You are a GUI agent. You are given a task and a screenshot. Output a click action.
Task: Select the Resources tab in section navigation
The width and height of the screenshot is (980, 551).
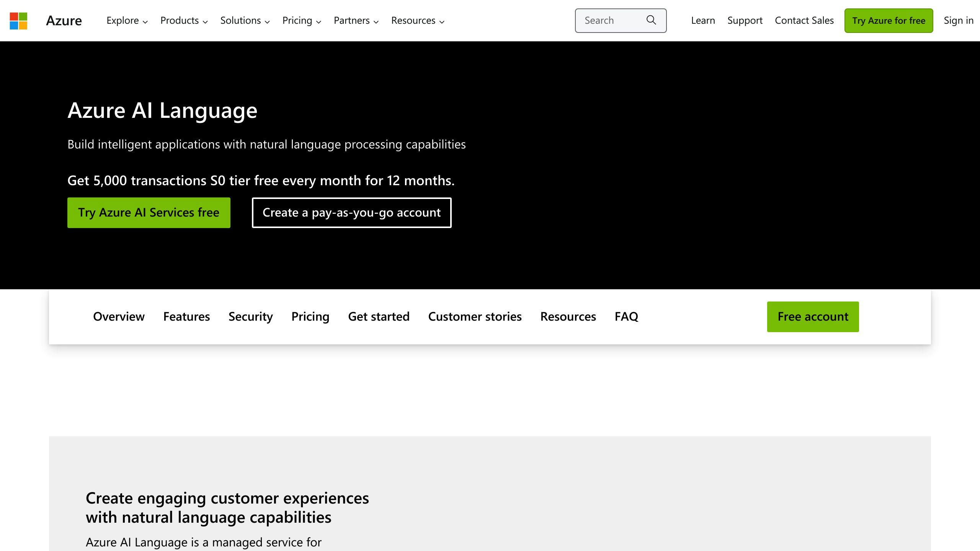tap(568, 317)
